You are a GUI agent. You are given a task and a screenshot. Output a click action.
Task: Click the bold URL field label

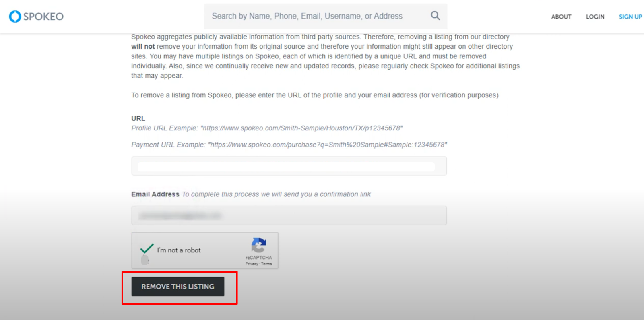point(138,118)
